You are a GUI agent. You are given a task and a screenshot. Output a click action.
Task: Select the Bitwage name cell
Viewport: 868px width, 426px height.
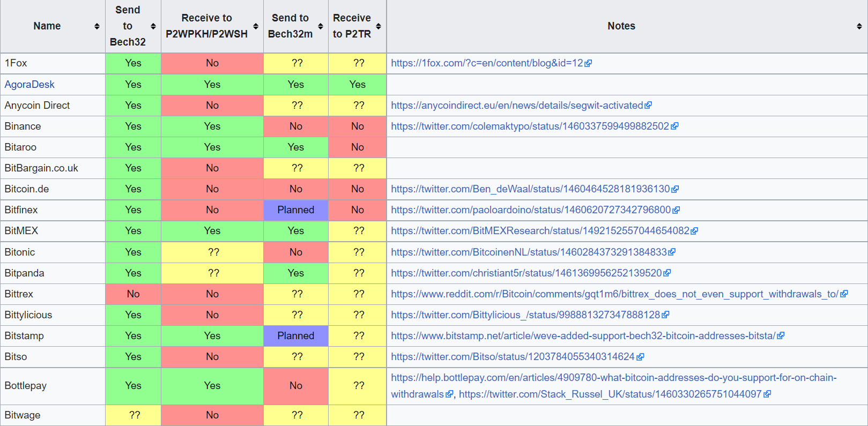(53, 415)
